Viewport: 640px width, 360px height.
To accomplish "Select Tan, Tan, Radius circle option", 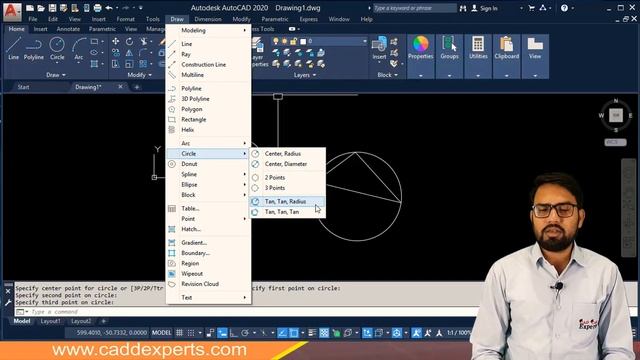I will click(x=287, y=201).
